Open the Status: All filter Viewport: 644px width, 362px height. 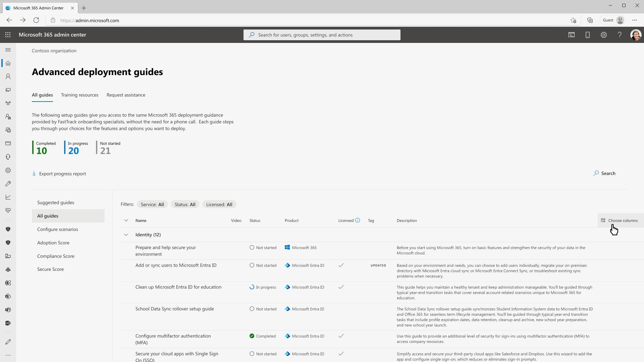tap(185, 204)
